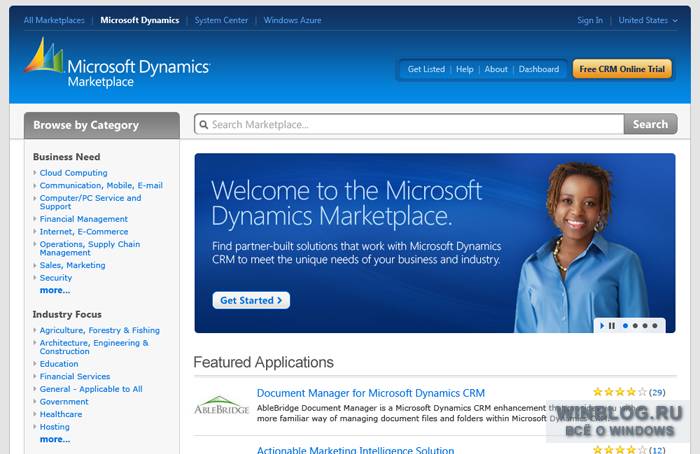The height and width of the screenshot is (454, 700).
Task: Select the second banner slide dot
Action: tap(635, 326)
